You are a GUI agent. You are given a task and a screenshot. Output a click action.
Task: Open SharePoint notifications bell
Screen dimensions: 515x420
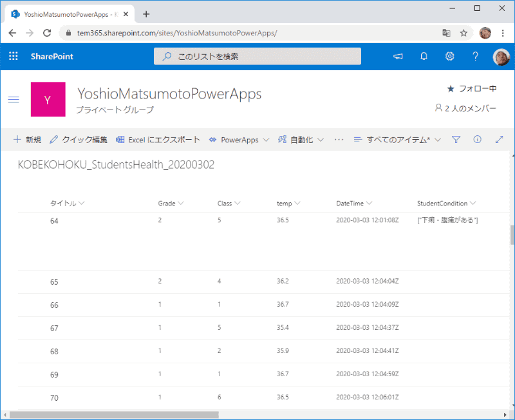tap(424, 56)
